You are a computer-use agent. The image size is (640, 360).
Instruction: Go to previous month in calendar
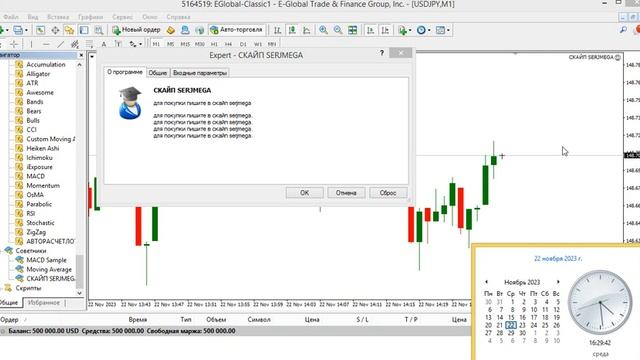[487, 282]
